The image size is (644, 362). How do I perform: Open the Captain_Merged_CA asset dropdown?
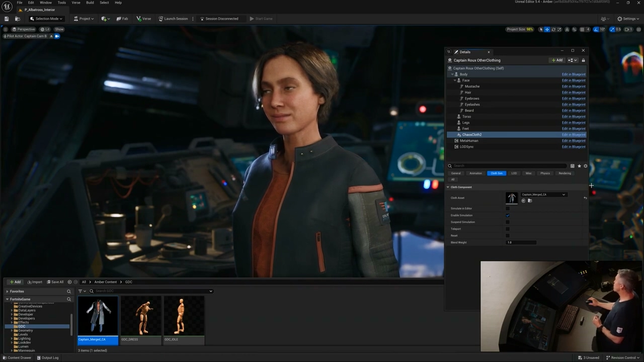coord(543,195)
